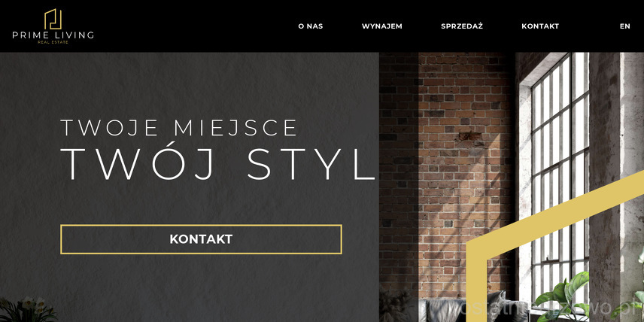Viewport: 644px width, 322px height.
Task: Click the yellow diagonal frame graphic
Action: (554, 230)
